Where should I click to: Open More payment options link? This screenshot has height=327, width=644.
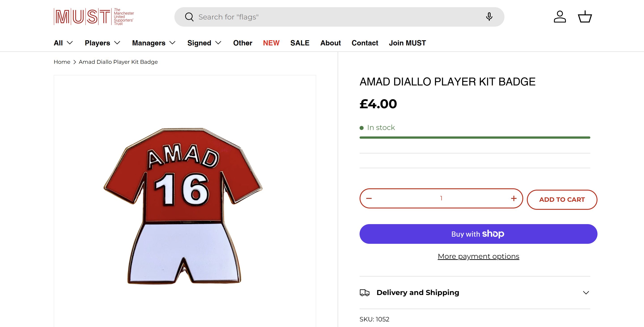[478, 257]
